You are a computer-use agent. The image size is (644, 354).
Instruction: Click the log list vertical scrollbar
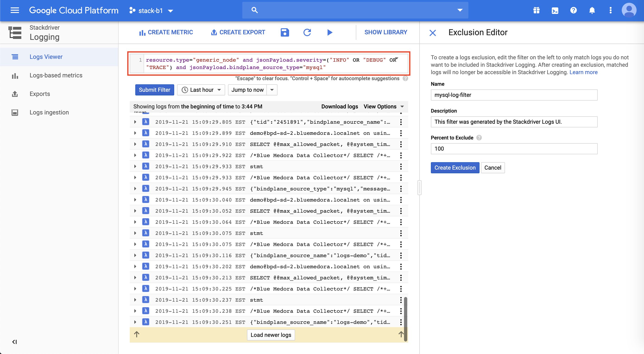tap(405, 319)
